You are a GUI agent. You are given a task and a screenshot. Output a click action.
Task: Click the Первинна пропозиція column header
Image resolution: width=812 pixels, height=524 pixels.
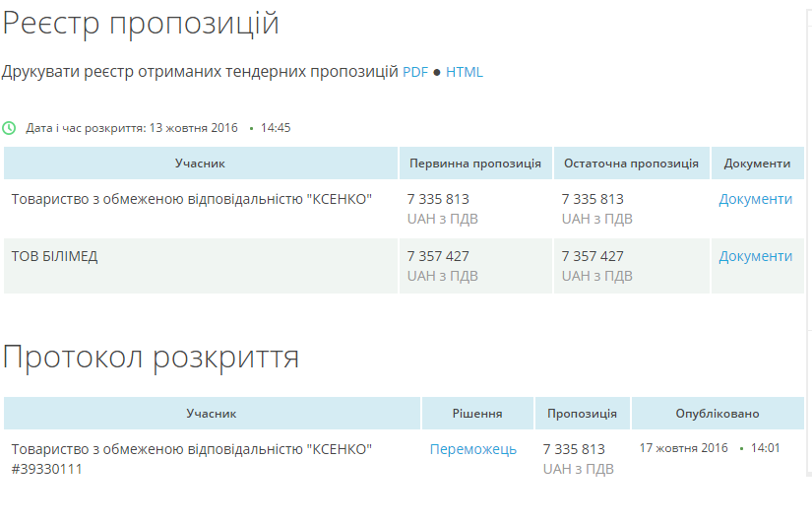pyautogui.click(x=474, y=164)
